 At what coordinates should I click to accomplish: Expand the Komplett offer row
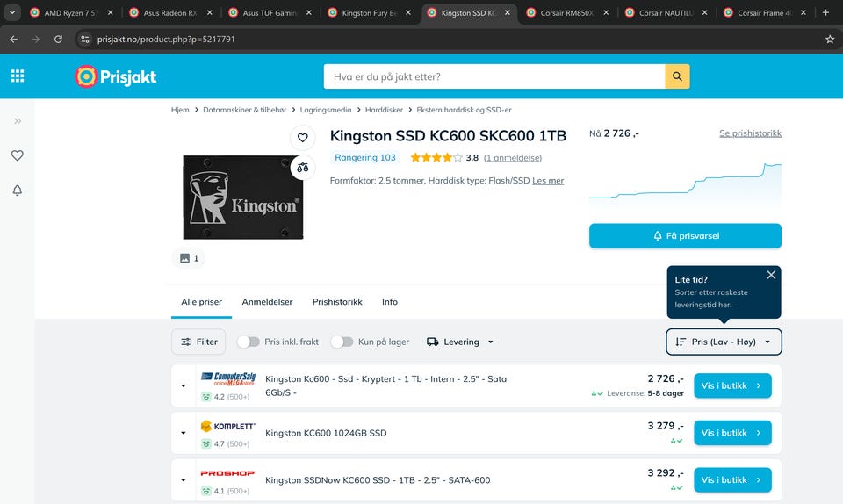coord(184,433)
